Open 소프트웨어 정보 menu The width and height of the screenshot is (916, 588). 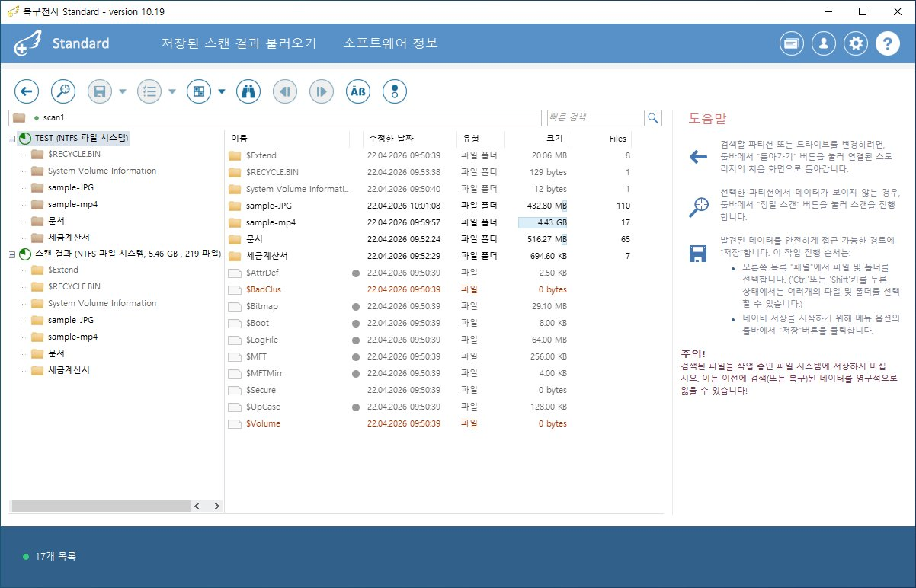pyautogui.click(x=391, y=43)
